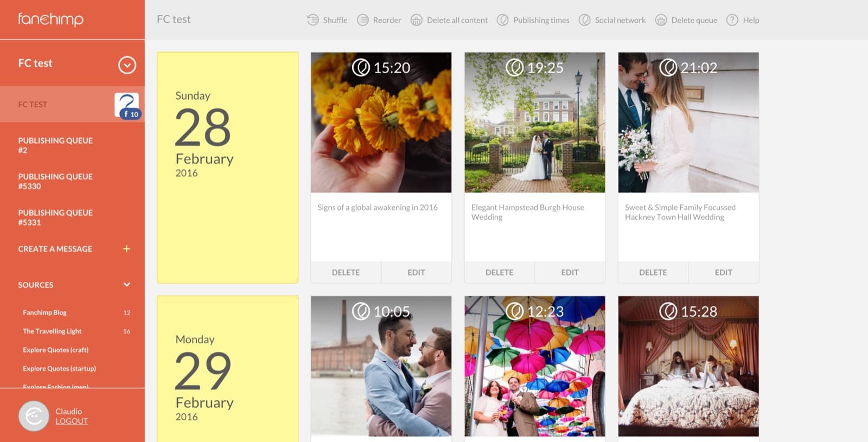Click the plus icon next to Create a Message
The image size is (868, 442).
tap(126, 248)
